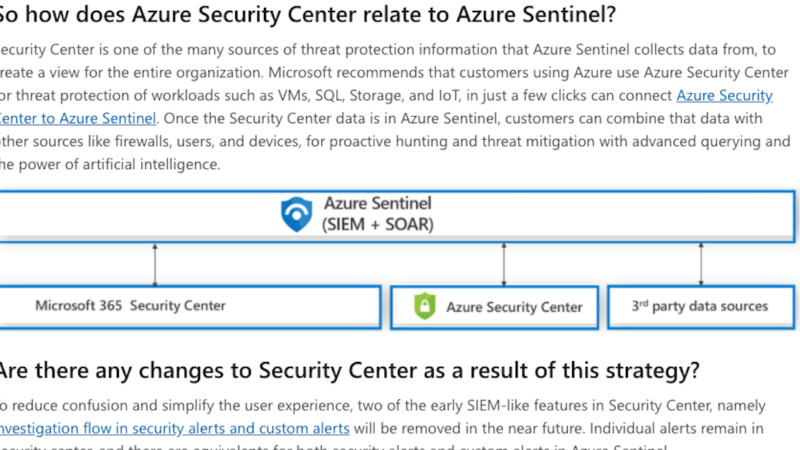Image resolution: width=800 pixels, height=450 pixels.
Task: Click the arrow above 3rd party data sources
Action: [x=701, y=264]
